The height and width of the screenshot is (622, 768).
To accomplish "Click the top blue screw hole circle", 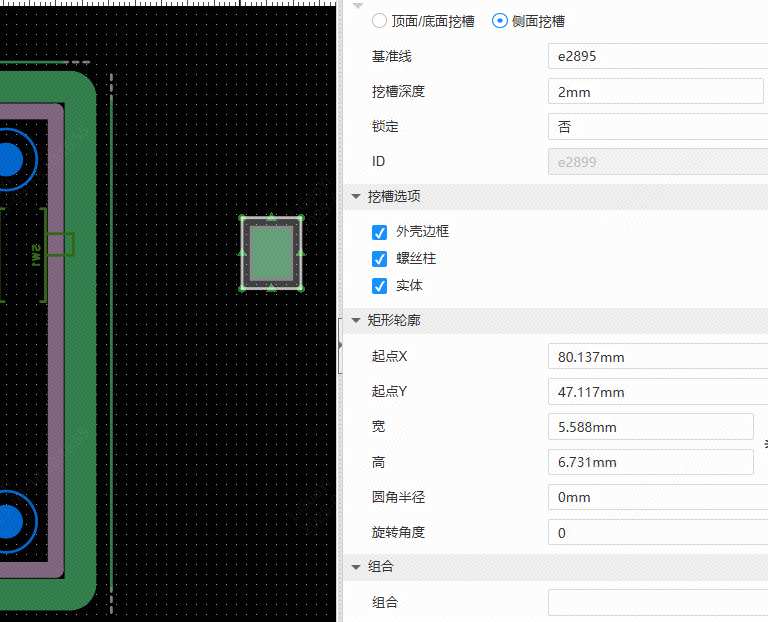I will [8, 160].
